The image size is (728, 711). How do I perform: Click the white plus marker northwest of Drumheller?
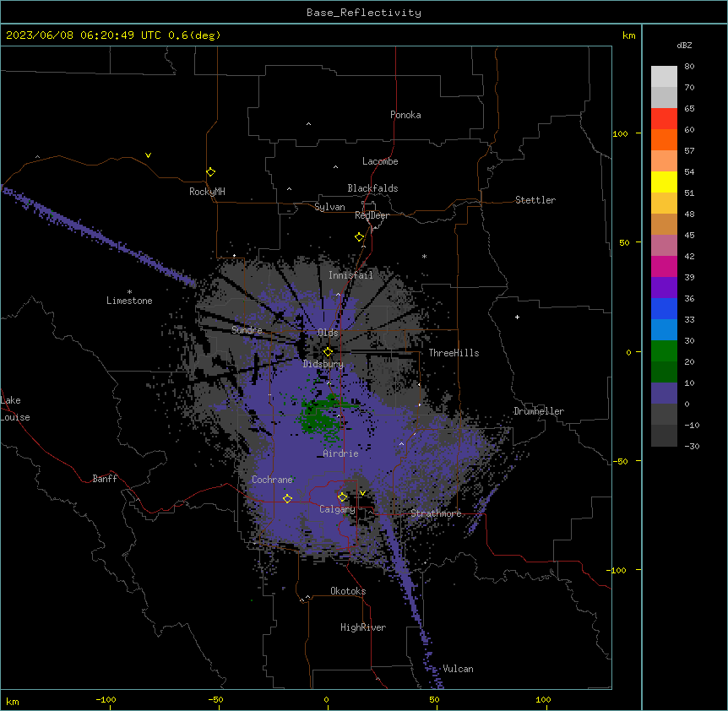pos(517,317)
